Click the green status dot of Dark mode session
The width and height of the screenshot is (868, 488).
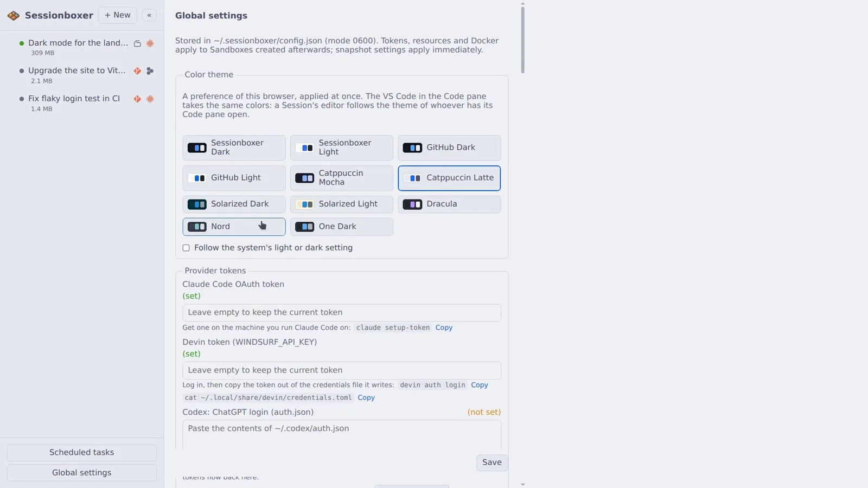[22, 43]
